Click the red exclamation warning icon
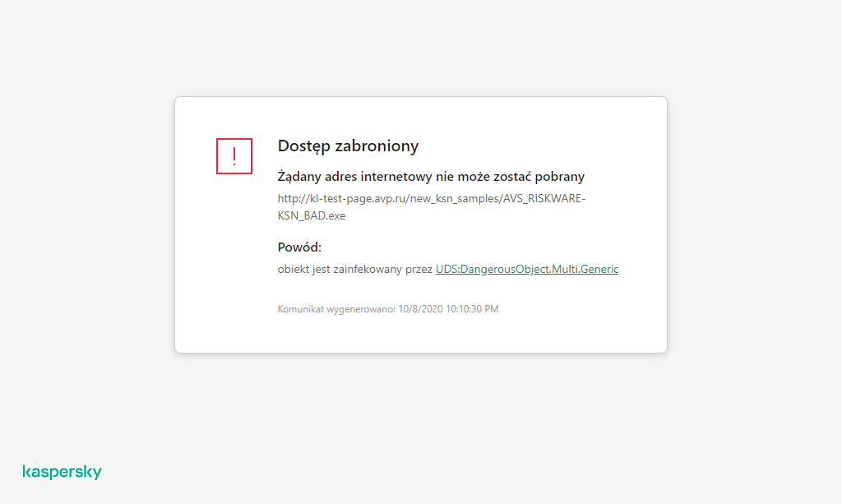This screenshot has width=842, height=504. (234, 155)
